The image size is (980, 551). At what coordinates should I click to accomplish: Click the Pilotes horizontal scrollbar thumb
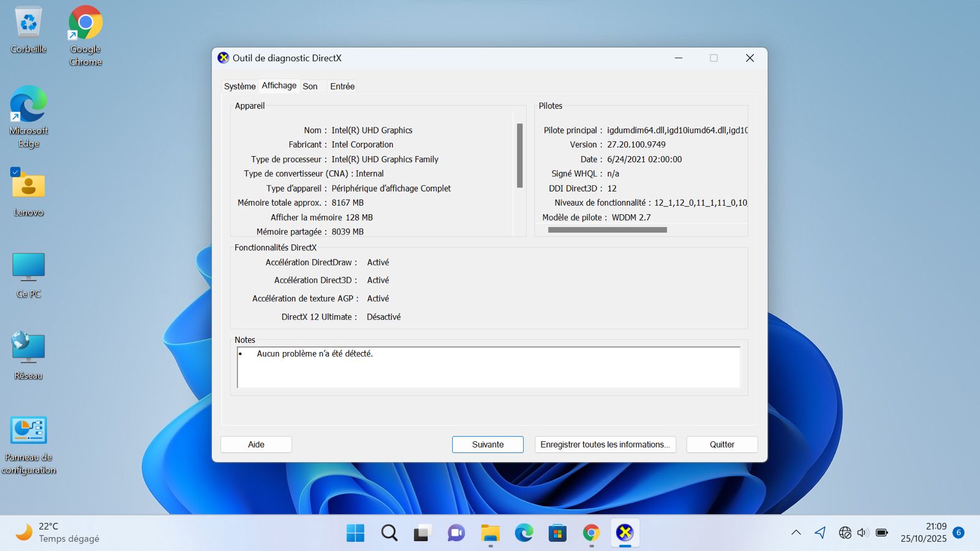pyautogui.click(x=607, y=230)
